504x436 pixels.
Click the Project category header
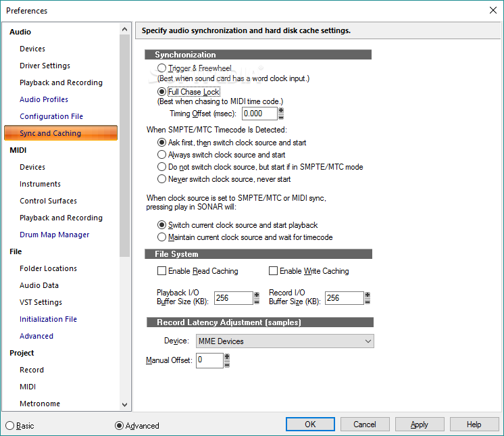click(22, 353)
